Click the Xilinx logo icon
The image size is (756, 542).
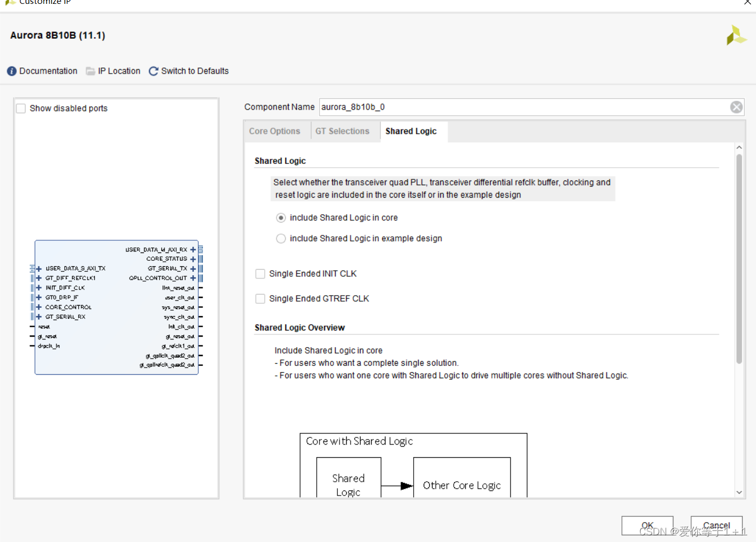point(736,35)
